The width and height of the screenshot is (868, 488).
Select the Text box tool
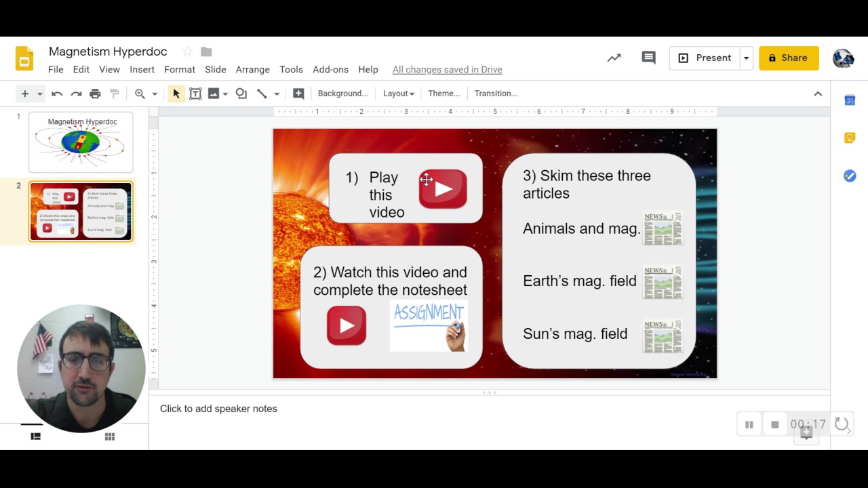tap(195, 94)
